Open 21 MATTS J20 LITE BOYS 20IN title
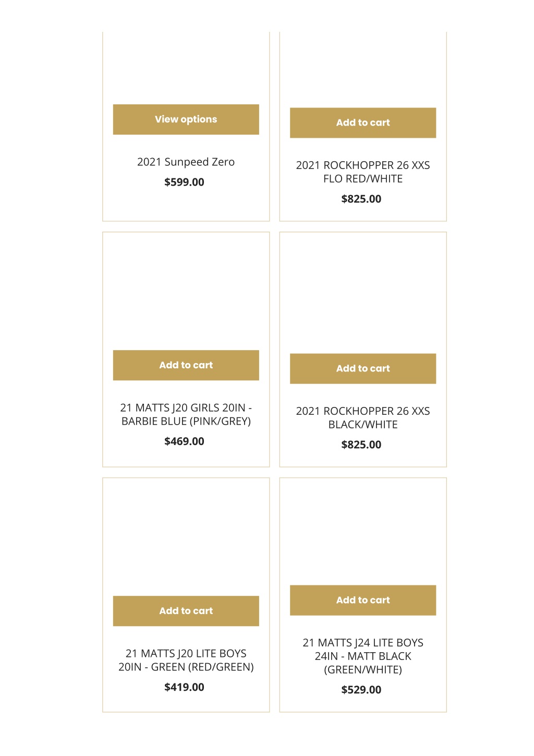Viewport: 534px width, 756px height. (186, 660)
